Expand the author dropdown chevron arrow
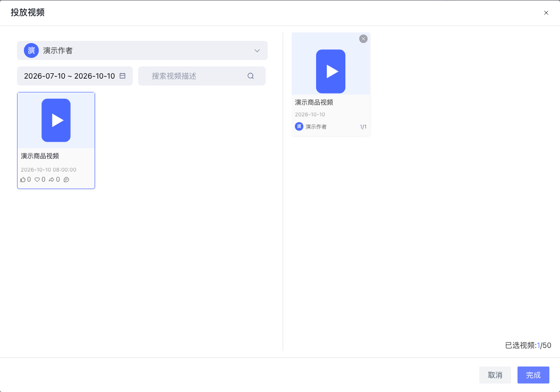 tap(257, 50)
